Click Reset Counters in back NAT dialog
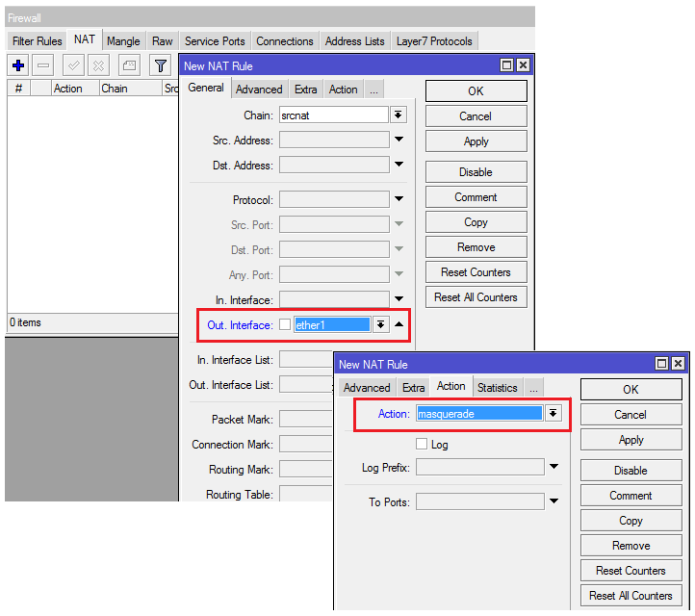This screenshot has width=695, height=616. coord(476,272)
